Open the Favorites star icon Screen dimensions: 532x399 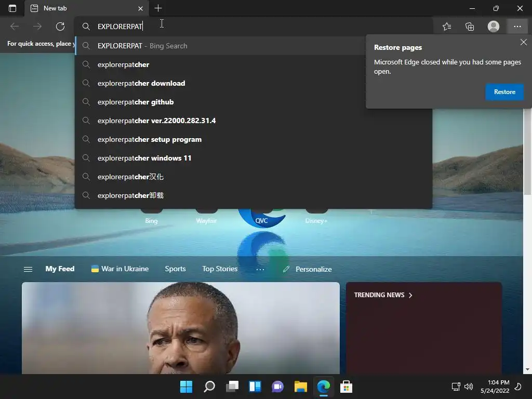point(447,26)
